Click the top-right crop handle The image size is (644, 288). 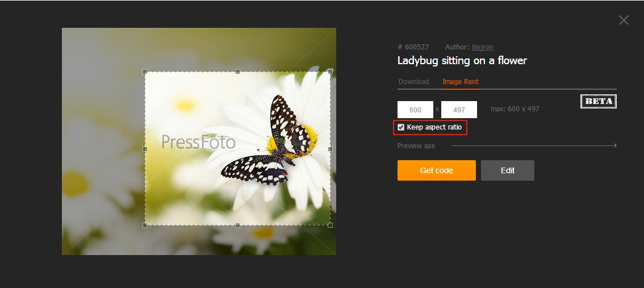pyautogui.click(x=330, y=72)
